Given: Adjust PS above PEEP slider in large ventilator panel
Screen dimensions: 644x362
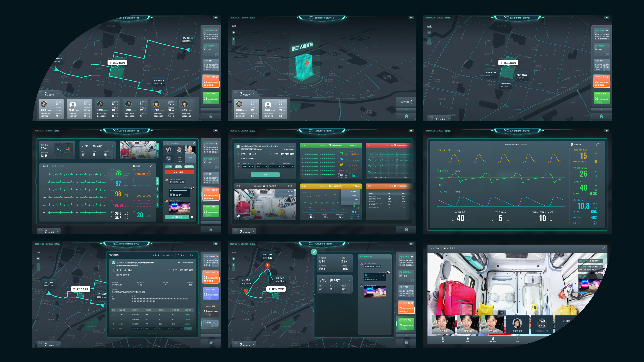Looking at the screenshot, I should pos(543,223).
